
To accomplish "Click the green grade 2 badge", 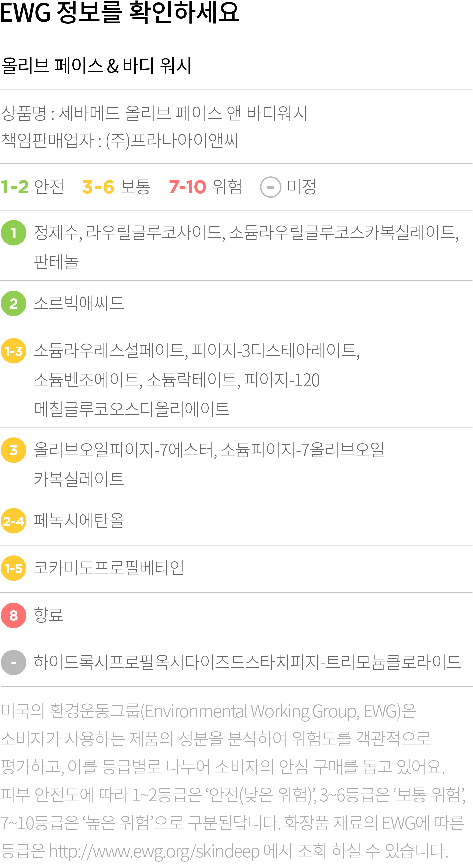I will tap(13, 303).
